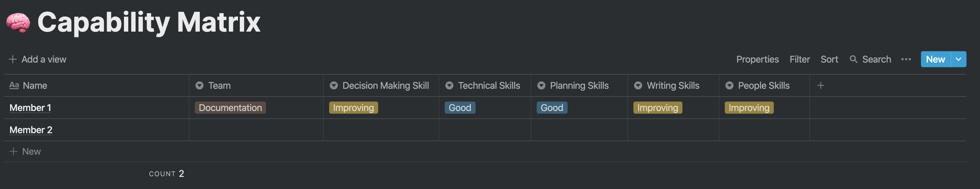This screenshot has width=980, height=189.
Task: Expand the New button dropdown arrow
Action: [958, 59]
